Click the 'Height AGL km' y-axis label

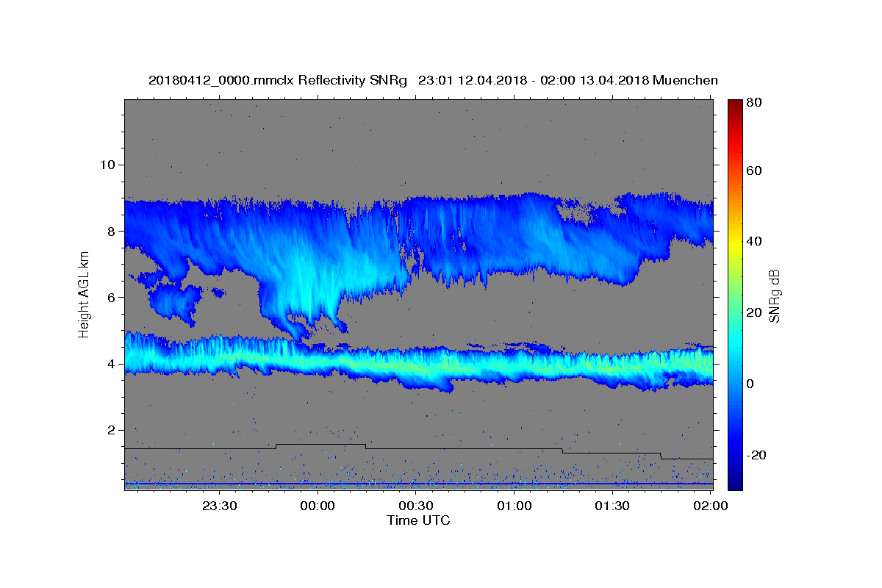pyautogui.click(x=84, y=294)
